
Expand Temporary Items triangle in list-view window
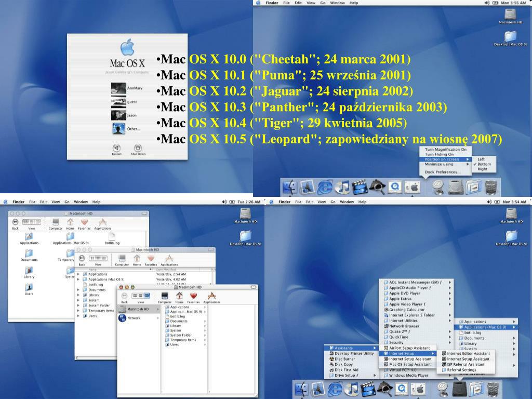click(x=78, y=311)
